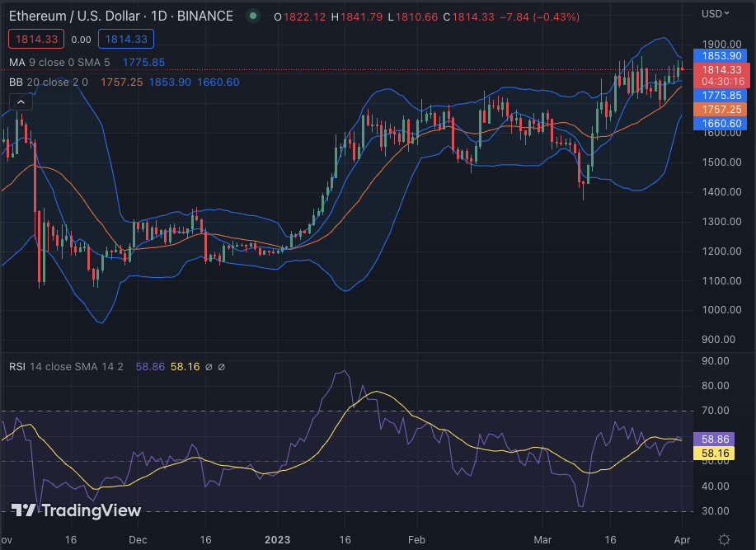Click the 2023 label on time axis
Viewport: 756px width, 550px height.
tap(277, 539)
